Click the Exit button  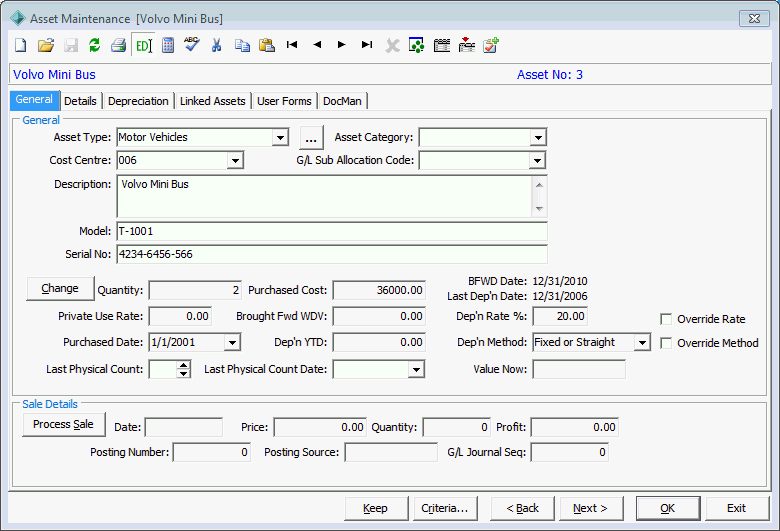click(737, 508)
